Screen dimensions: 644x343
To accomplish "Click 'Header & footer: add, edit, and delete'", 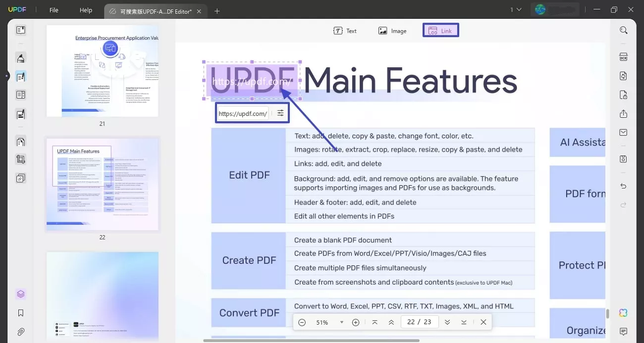I will (x=410, y=202).
